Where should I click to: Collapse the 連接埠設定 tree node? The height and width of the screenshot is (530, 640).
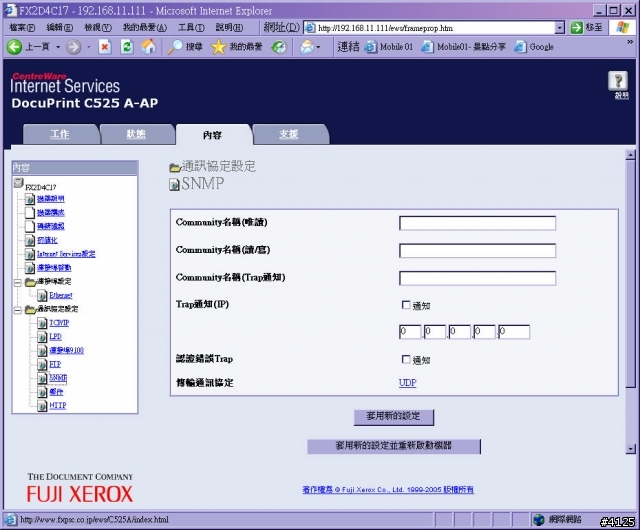pyautogui.click(x=18, y=283)
